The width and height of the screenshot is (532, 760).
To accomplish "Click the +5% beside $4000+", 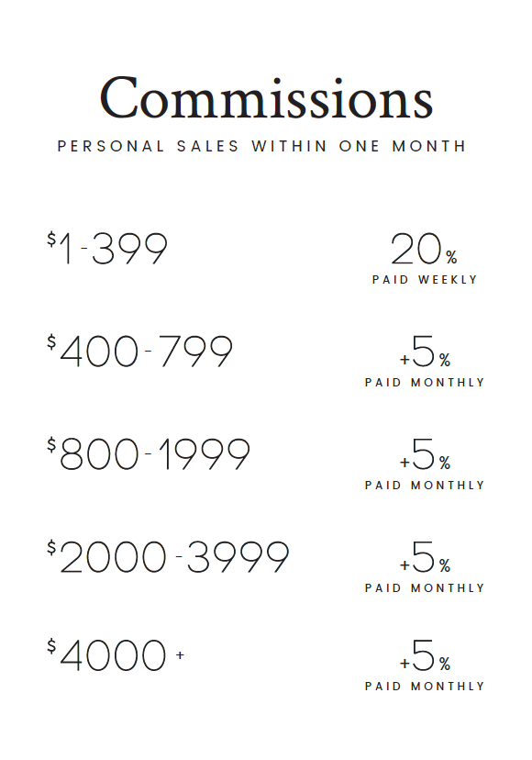I will coord(425,655).
